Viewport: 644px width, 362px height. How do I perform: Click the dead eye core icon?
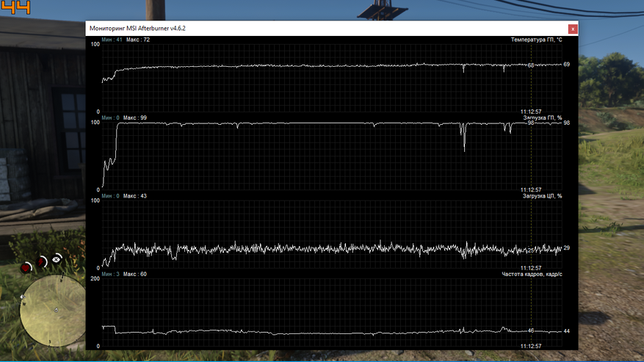(x=57, y=259)
